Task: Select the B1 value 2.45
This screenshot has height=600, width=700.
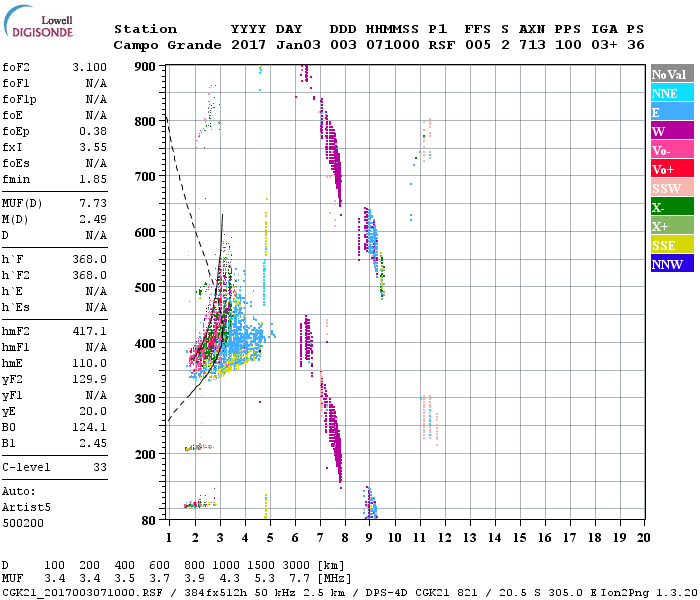Action: pos(93,444)
